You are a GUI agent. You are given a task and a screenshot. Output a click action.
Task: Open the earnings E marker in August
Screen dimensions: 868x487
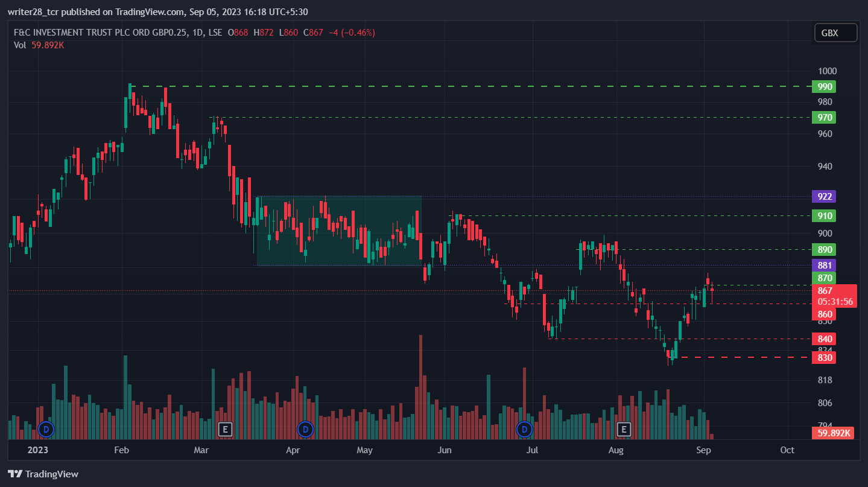coord(624,430)
